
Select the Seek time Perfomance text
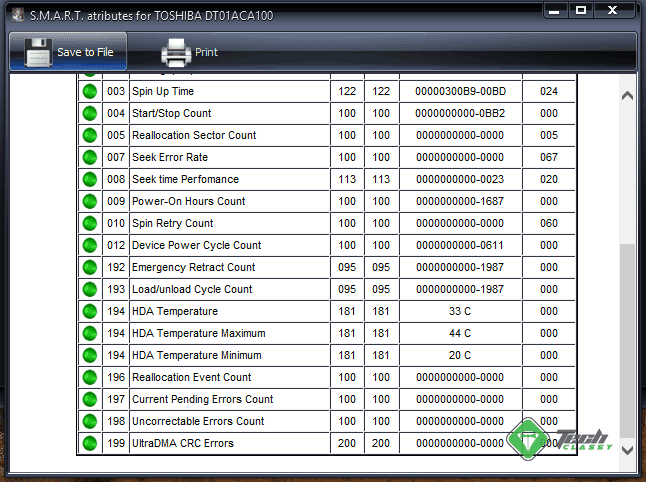185,179
